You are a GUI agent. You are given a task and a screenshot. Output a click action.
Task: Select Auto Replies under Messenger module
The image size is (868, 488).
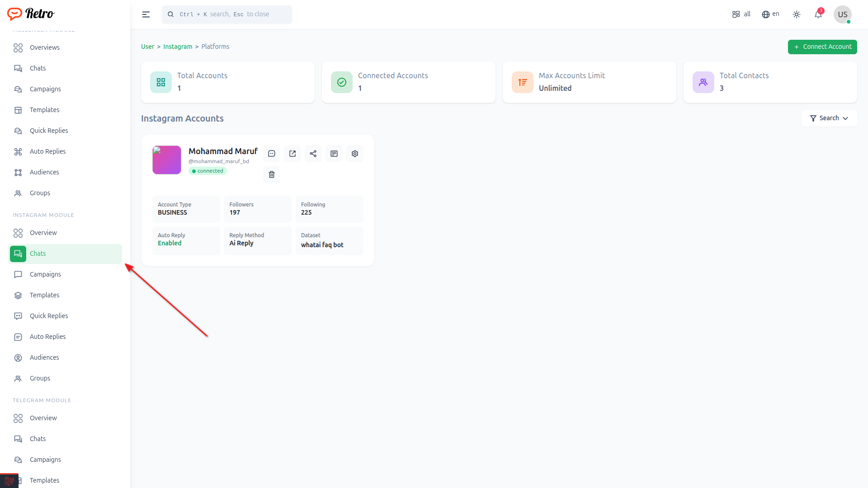[x=47, y=151]
